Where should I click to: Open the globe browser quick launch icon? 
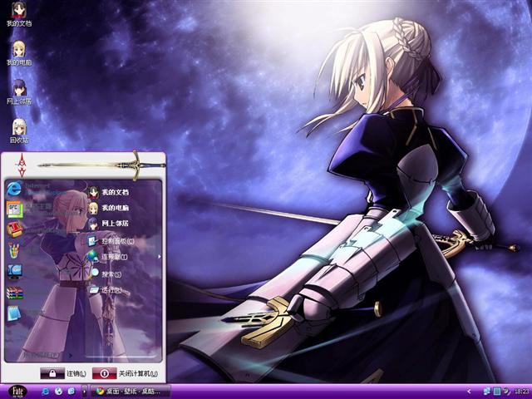(58, 392)
